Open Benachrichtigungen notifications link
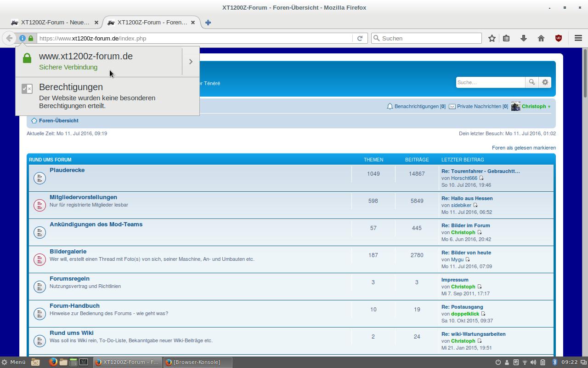 (x=416, y=106)
